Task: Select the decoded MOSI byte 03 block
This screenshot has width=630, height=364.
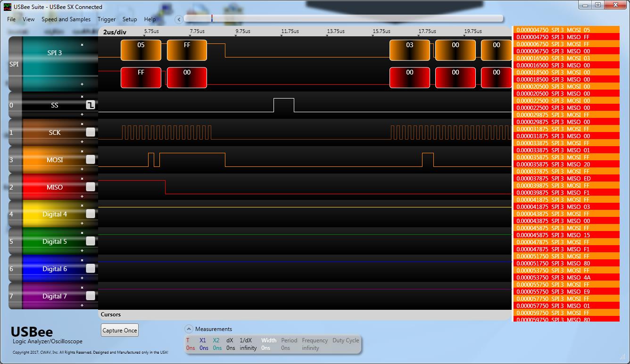Action: tap(410, 50)
